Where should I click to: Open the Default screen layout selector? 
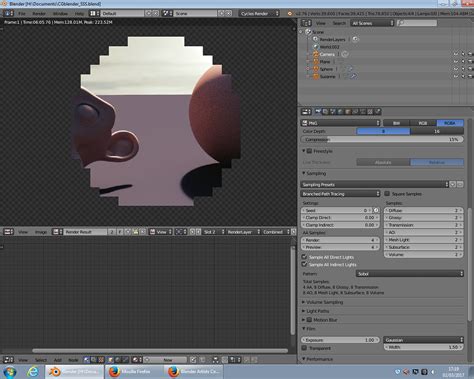(x=123, y=13)
